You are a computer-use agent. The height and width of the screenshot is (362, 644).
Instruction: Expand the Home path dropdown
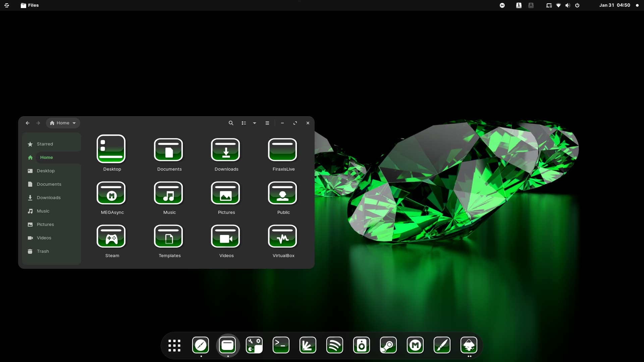coord(63,123)
